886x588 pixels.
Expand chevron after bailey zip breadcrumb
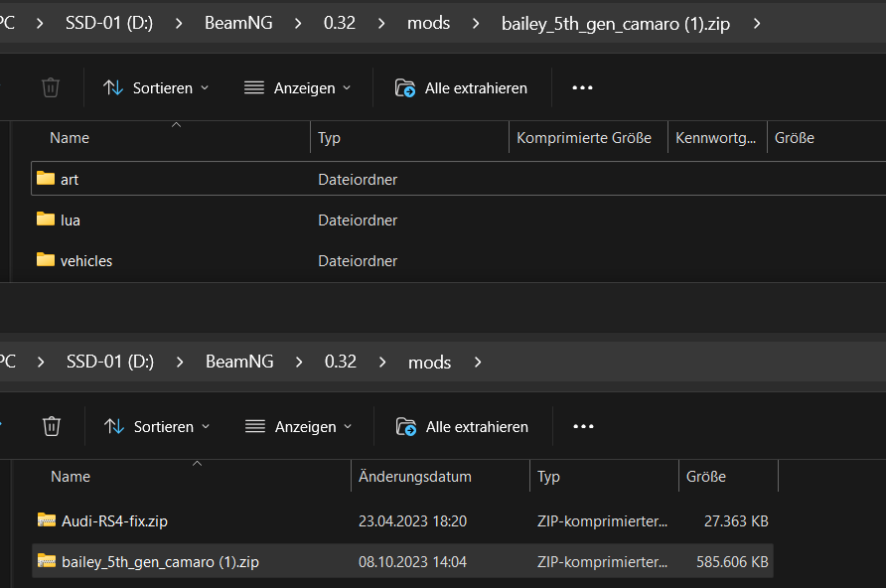pyautogui.click(x=757, y=23)
